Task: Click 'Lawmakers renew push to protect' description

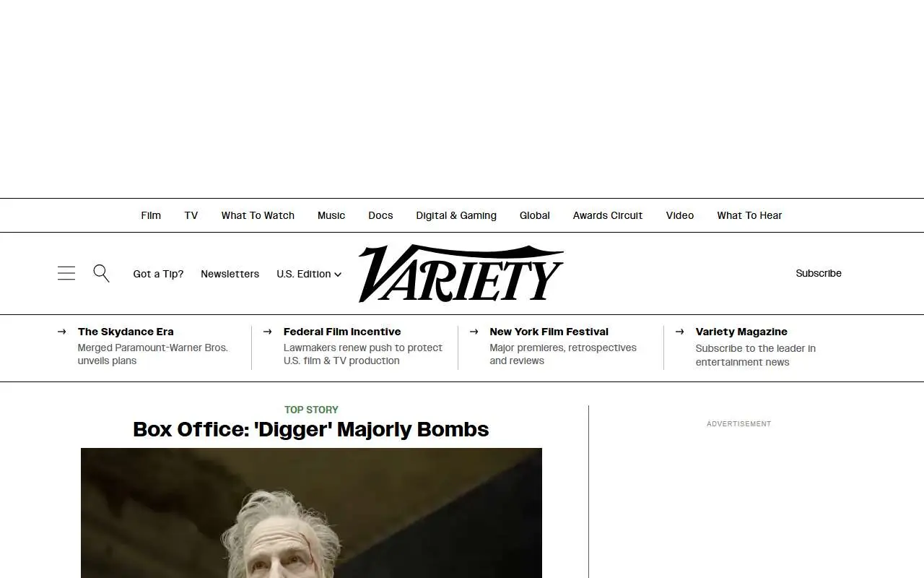Action: pyautogui.click(x=363, y=354)
